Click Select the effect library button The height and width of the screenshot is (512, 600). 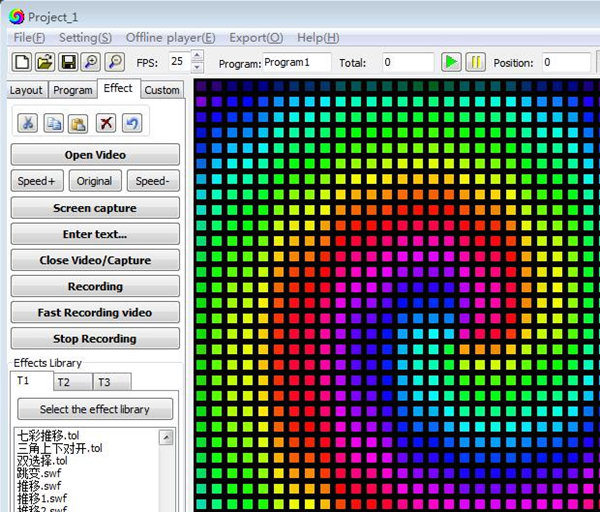95,409
